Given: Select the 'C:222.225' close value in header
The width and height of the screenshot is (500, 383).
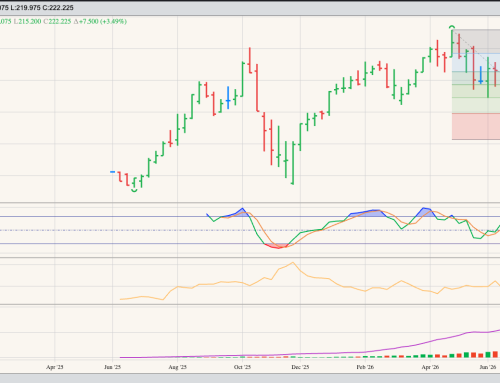Looking at the screenshot, I should click(58, 7).
